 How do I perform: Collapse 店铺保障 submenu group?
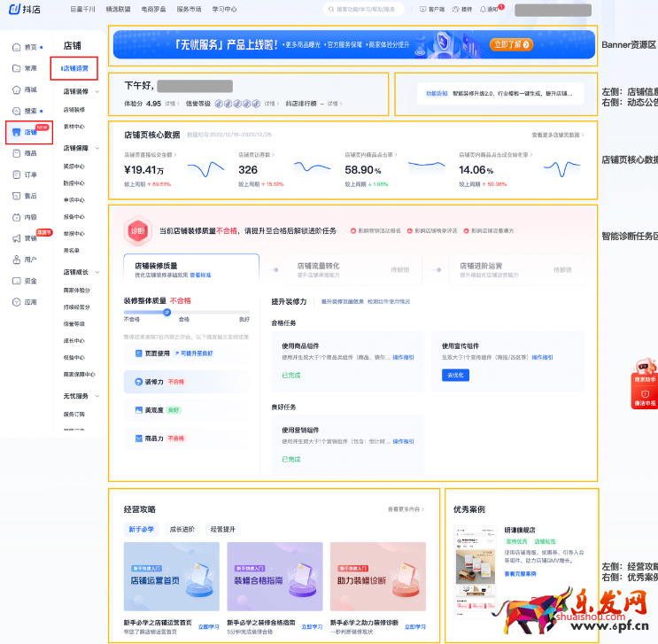pyautogui.click(x=97, y=148)
